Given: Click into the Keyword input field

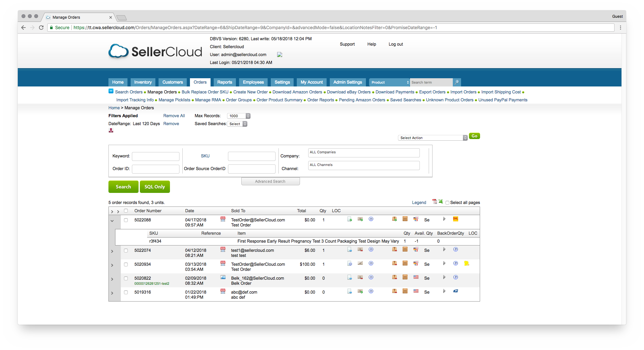Looking at the screenshot, I should [x=156, y=156].
